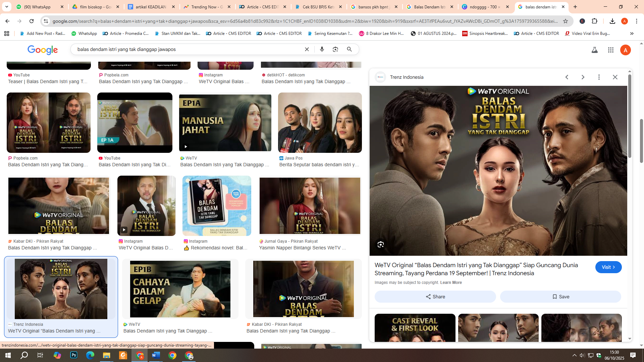Open YouTube EP 1A video thumbnail
644x362 pixels.
click(x=135, y=123)
